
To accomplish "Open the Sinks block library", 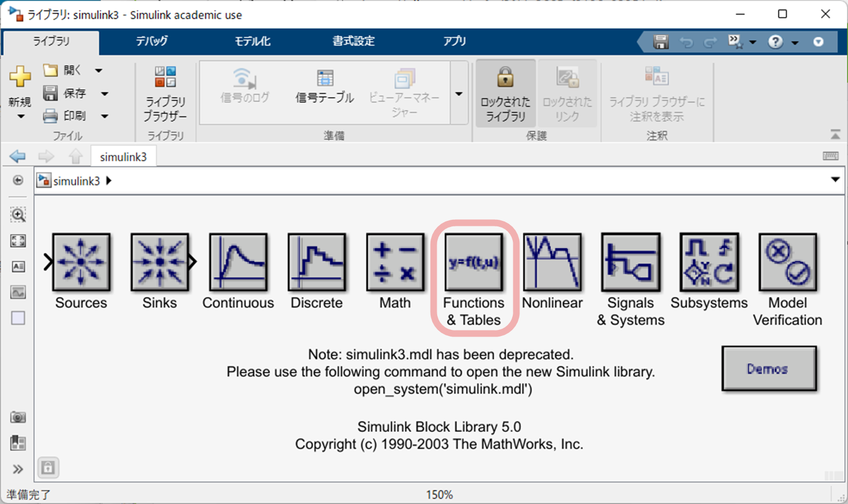I will (x=160, y=262).
